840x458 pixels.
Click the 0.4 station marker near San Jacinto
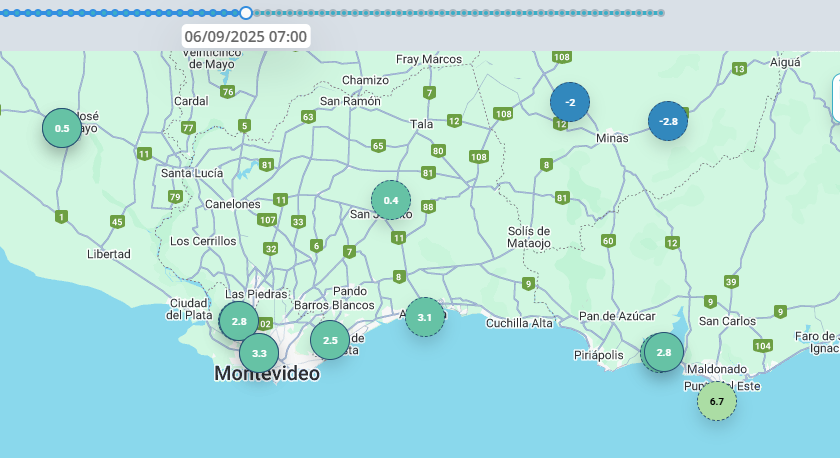click(x=391, y=200)
